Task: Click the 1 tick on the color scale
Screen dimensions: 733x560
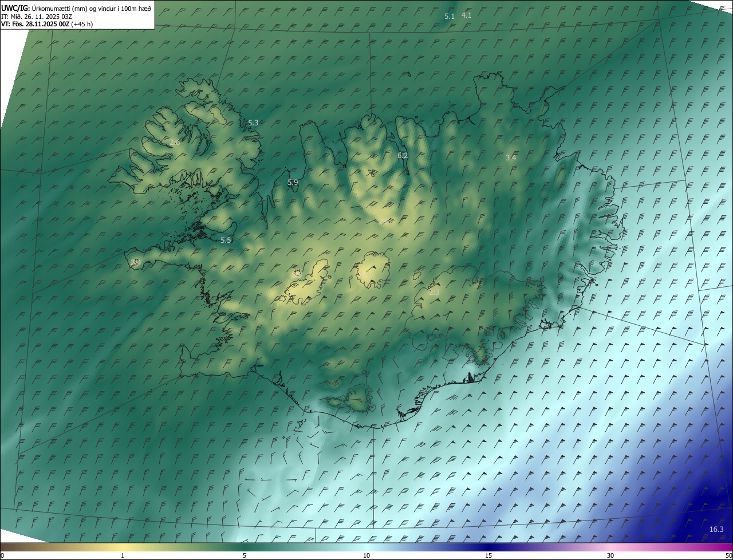Action: coord(123,555)
